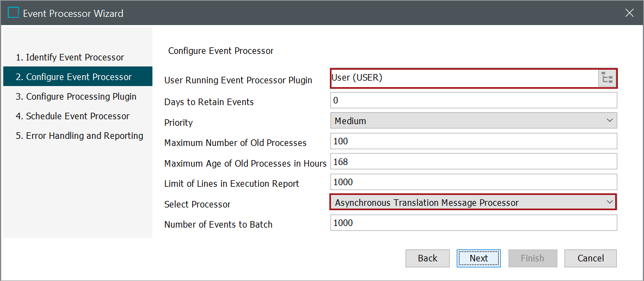The image size is (644, 281).
Task: Click the Maximum Age of Old Processes field
Action: click(x=474, y=161)
